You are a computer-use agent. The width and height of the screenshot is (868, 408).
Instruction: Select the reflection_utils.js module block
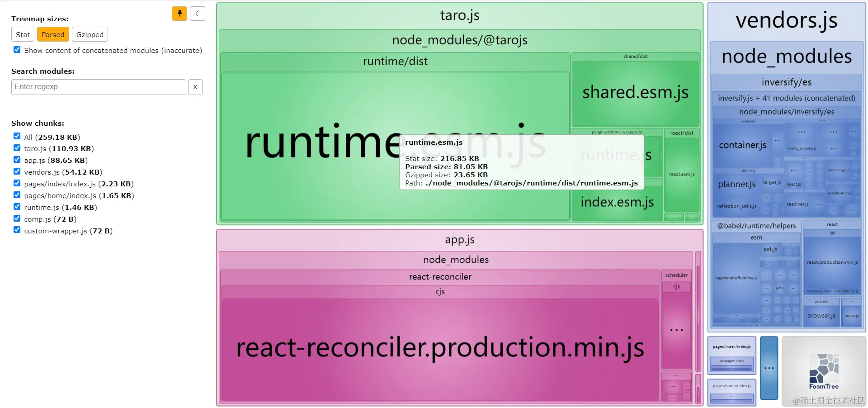coord(736,206)
